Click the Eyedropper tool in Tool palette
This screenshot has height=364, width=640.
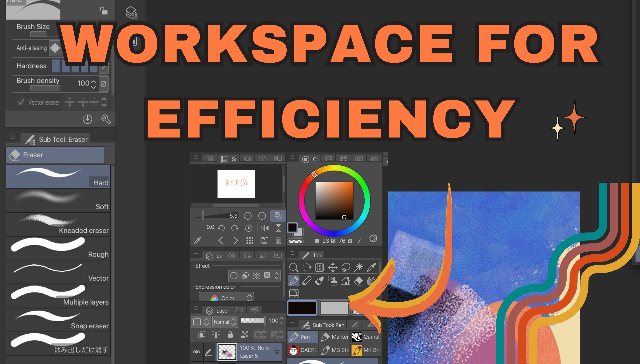pyautogui.click(x=371, y=267)
